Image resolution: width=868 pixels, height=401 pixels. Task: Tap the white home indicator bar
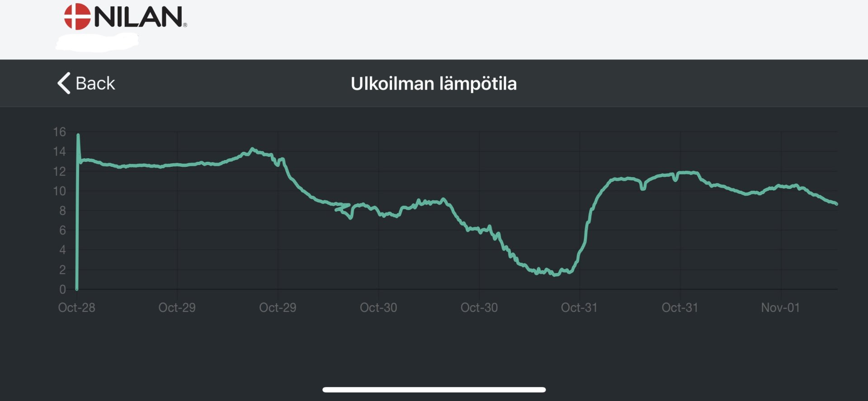pos(434,390)
